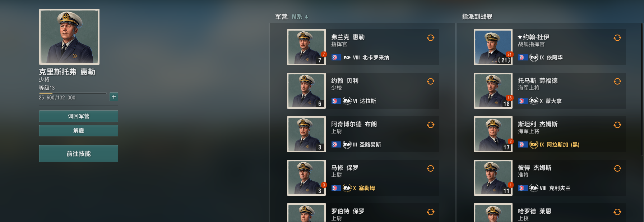
Task: Click swap icon for commander 约翰 贝利
Action: pos(431,81)
